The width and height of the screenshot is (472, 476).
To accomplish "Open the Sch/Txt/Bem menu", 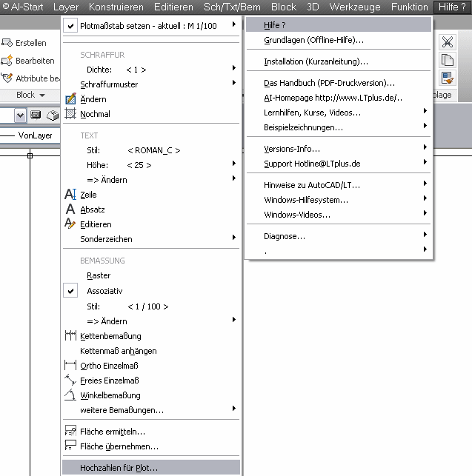I will [x=232, y=7].
